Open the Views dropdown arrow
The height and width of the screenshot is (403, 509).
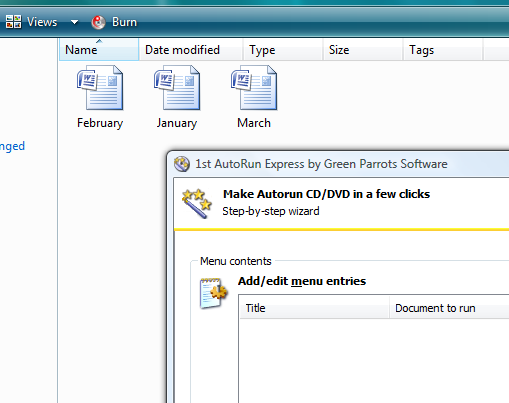point(74,22)
